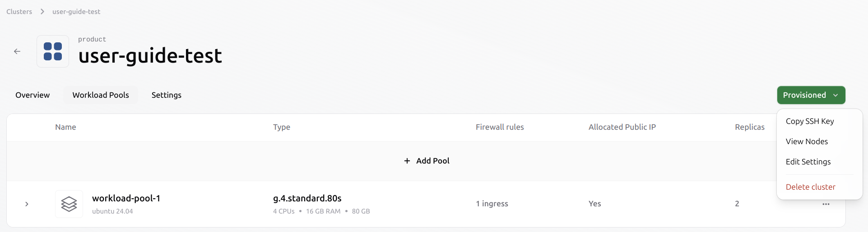Viewport: 868px width, 232px height.
Task: Choose Copy SSH Key from menu
Action: 810,121
